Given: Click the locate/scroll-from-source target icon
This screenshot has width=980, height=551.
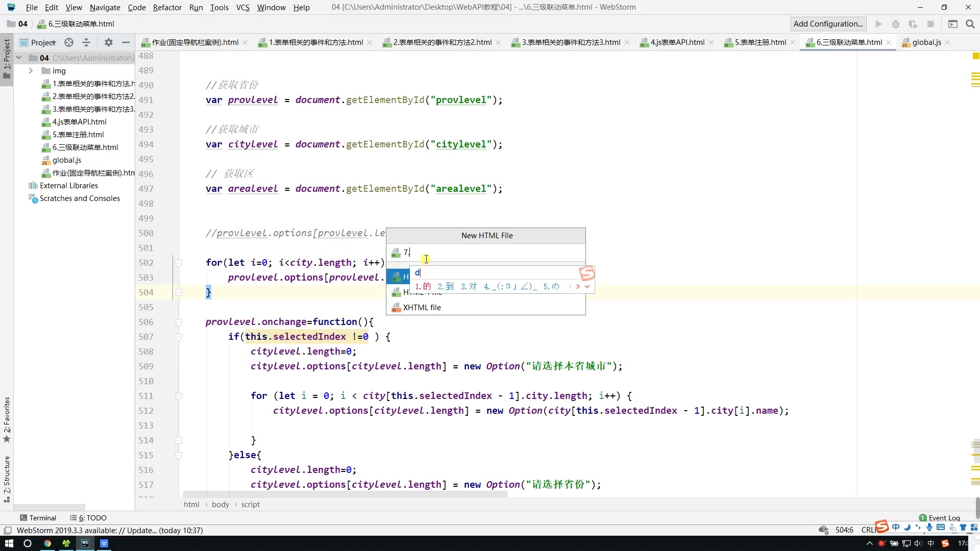Looking at the screenshot, I should click(69, 42).
